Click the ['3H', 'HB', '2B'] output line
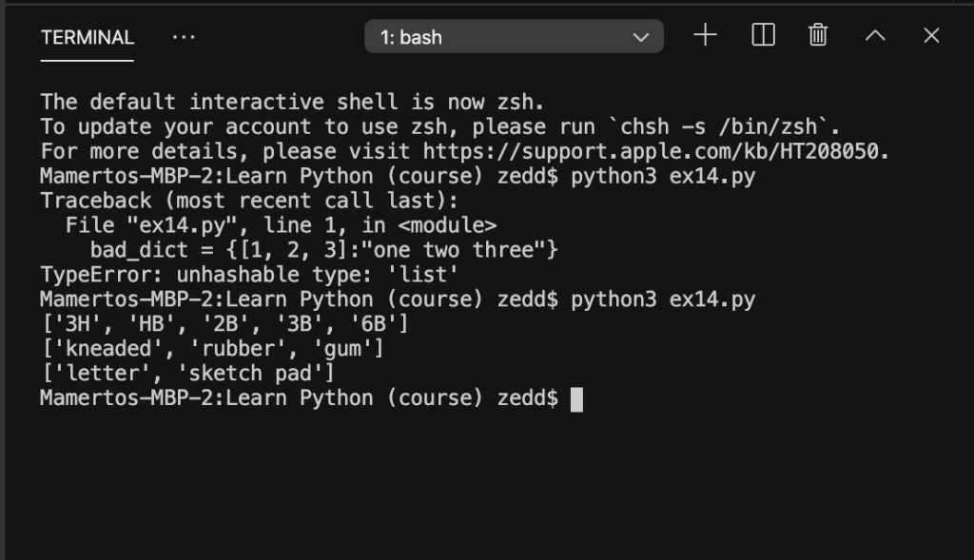 coord(224,323)
